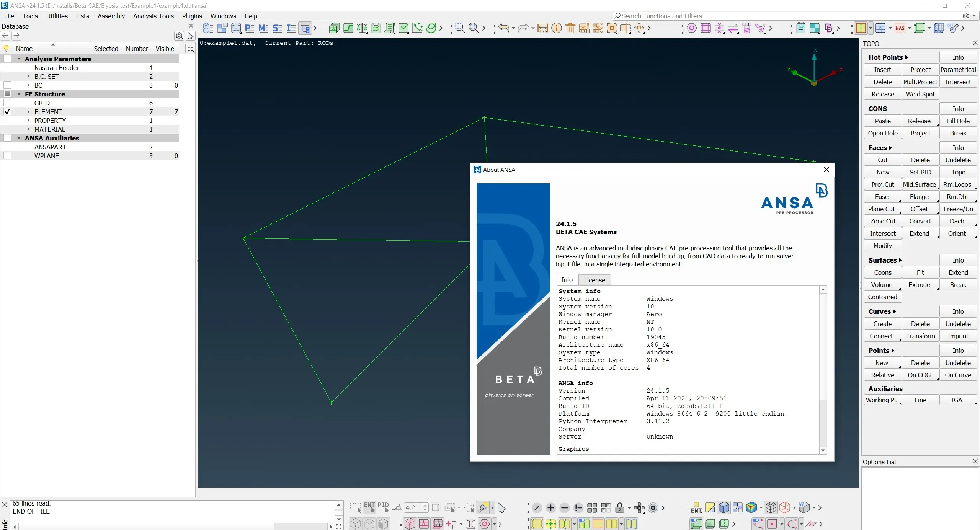Image resolution: width=980 pixels, height=530 pixels.
Task: Click the I-beam cross section icon
Action: click(x=471, y=523)
